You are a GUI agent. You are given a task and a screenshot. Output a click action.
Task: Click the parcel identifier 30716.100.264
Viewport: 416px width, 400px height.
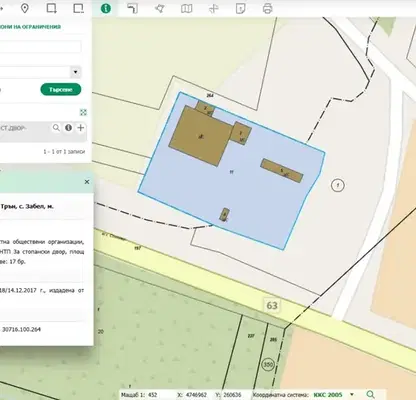click(x=21, y=329)
